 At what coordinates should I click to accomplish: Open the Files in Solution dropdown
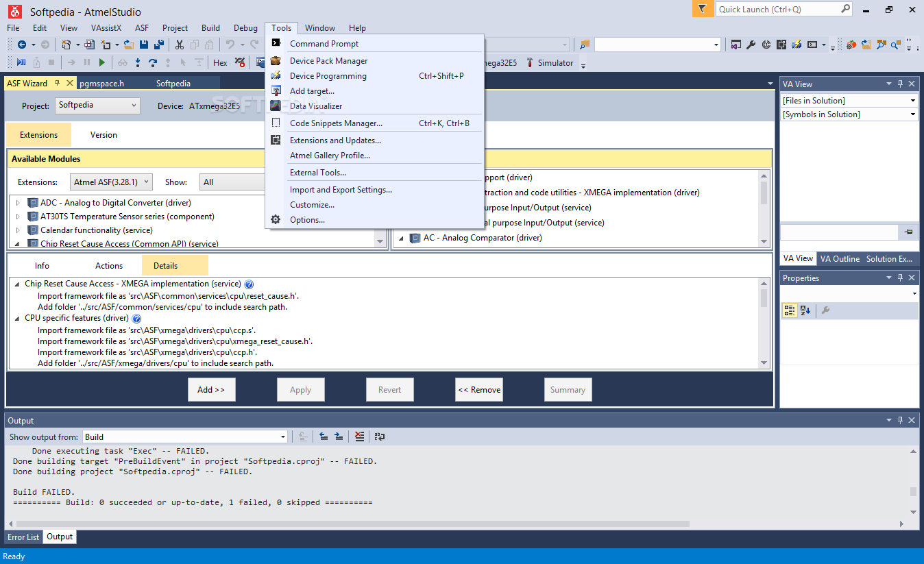click(x=849, y=101)
